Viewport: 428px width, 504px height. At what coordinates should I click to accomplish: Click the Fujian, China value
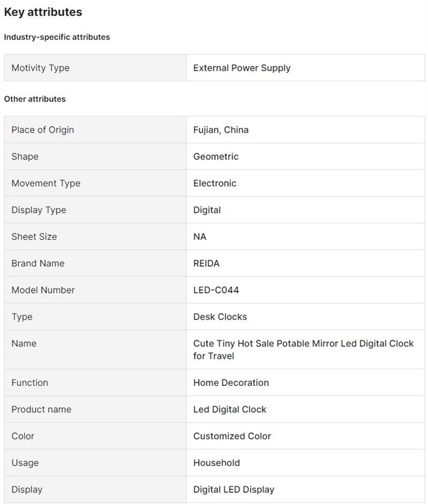[x=221, y=130]
